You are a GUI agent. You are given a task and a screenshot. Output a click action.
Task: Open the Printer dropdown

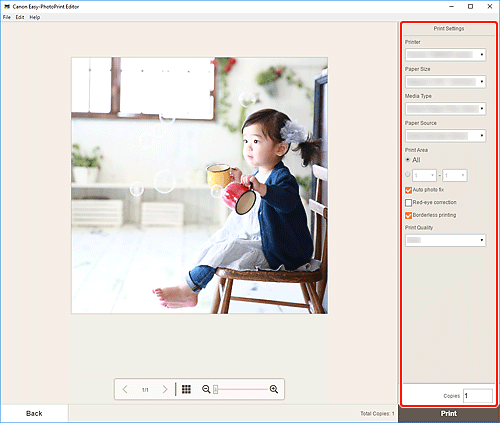coord(445,55)
